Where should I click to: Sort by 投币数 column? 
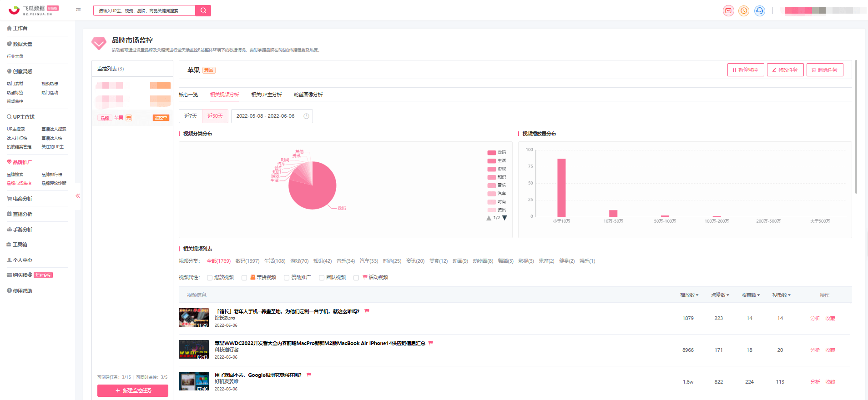[x=781, y=295]
